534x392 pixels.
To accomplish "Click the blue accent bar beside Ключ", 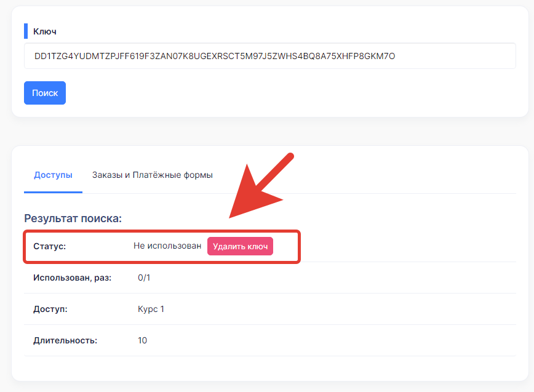I will (x=26, y=31).
